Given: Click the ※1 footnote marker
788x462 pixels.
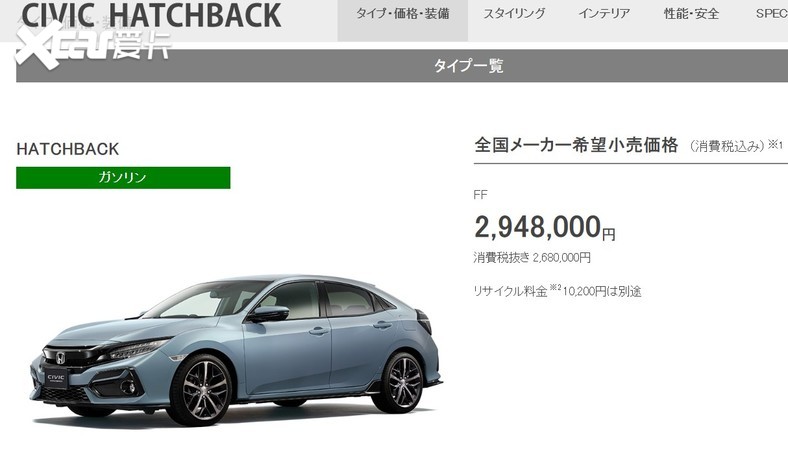Looking at the screenshot, I should click(775, 145).
